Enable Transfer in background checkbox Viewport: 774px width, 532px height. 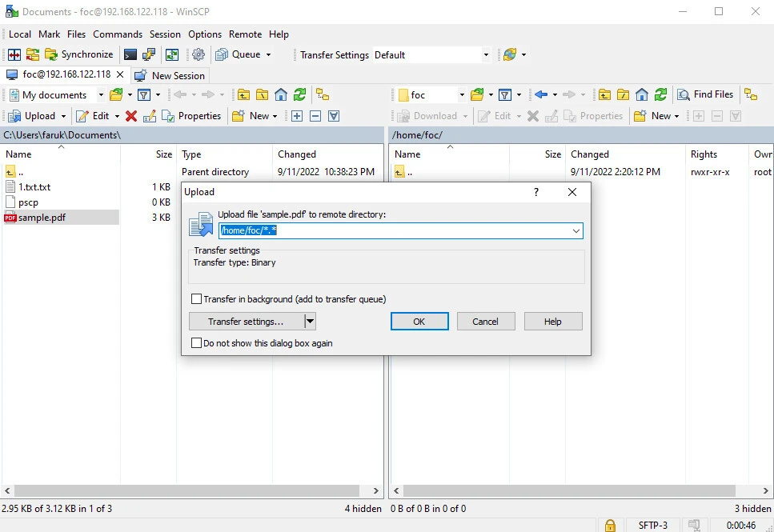[197, 299]
